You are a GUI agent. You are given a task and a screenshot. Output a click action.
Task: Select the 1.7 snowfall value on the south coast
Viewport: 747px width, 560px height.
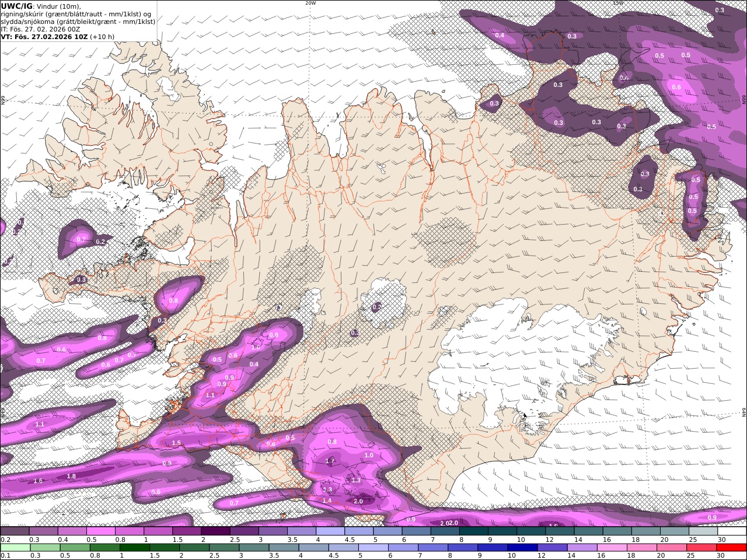(x=330, y=461)
